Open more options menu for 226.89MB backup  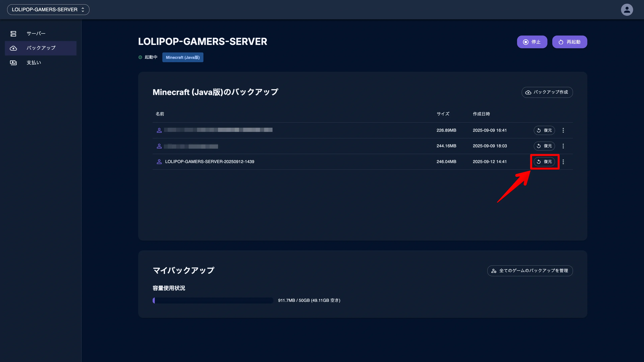pos(563,130)
